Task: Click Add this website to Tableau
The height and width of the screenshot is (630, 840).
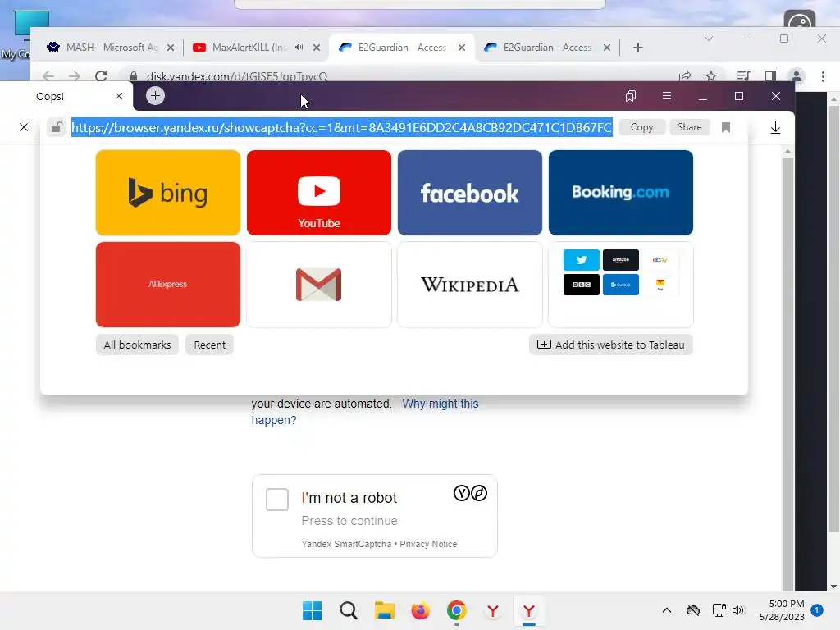Action: coord(610,345)
